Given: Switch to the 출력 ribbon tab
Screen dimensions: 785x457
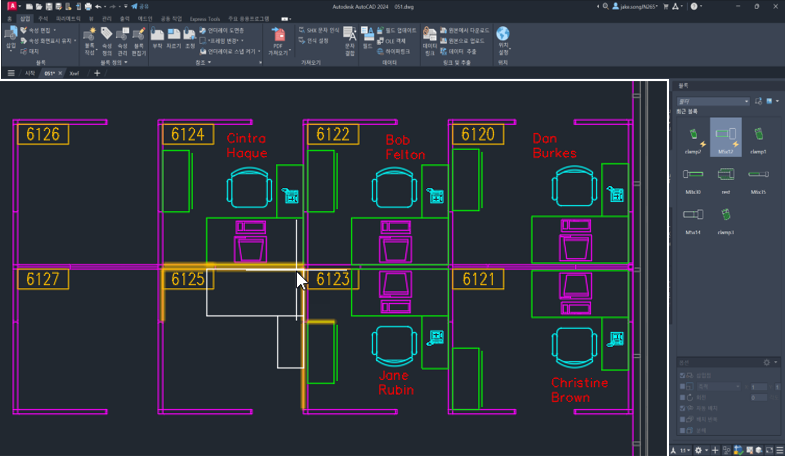Looking at the screenshot, I should (124, 19).
